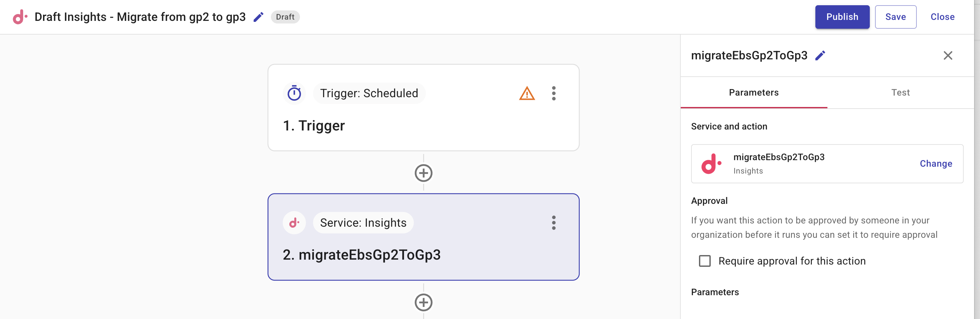Viewport: 980px width, 319px height.
Task: Open the Insights node three-dot menu
Action: pyautogui.click(x=554, y=223)
